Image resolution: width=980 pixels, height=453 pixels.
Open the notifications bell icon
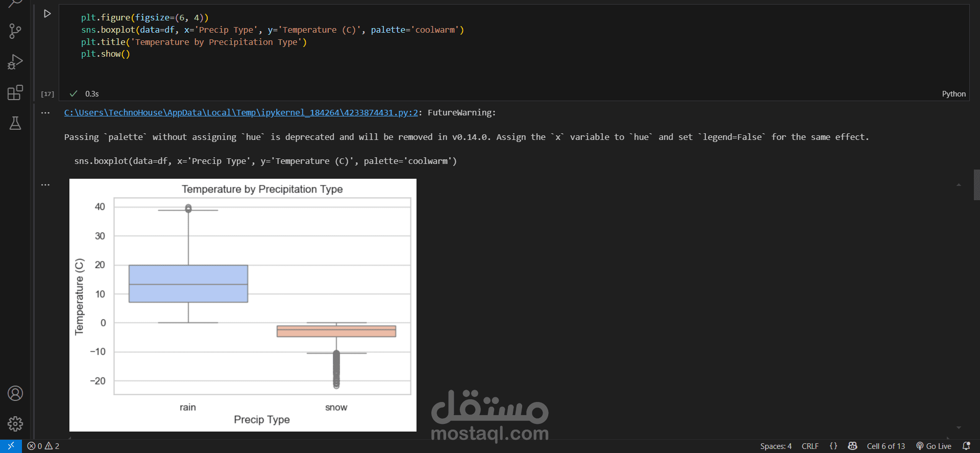coord(966,446)
